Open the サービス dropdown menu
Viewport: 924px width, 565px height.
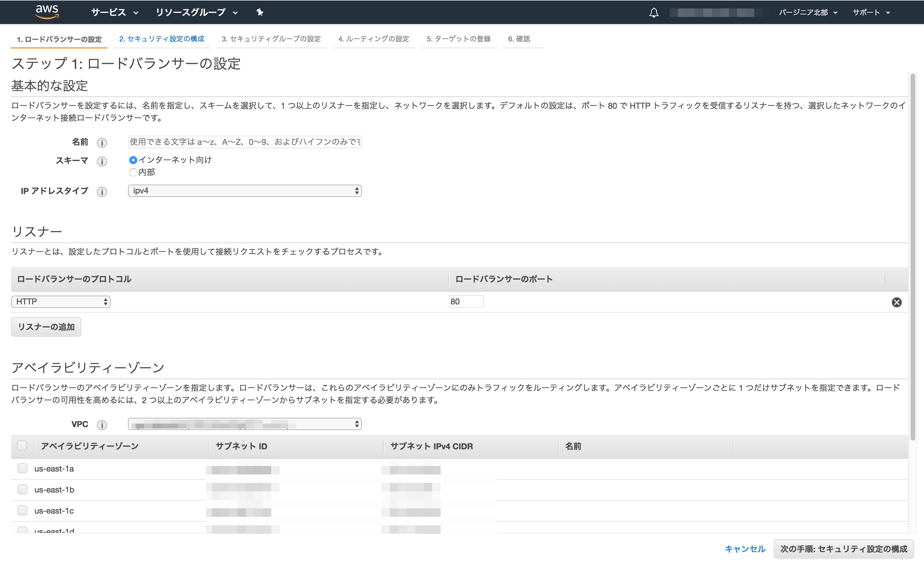pos(115,12)
